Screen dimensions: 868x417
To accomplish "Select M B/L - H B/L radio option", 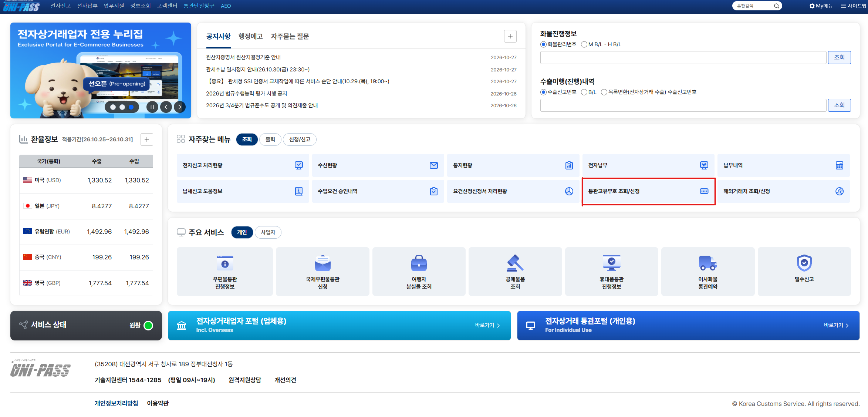I will (584, 44).
